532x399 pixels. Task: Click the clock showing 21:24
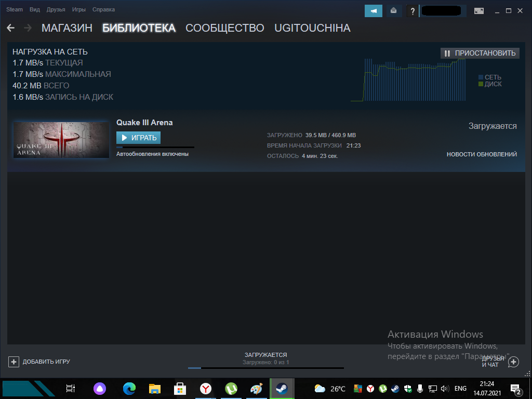click(x=487, y=384)
